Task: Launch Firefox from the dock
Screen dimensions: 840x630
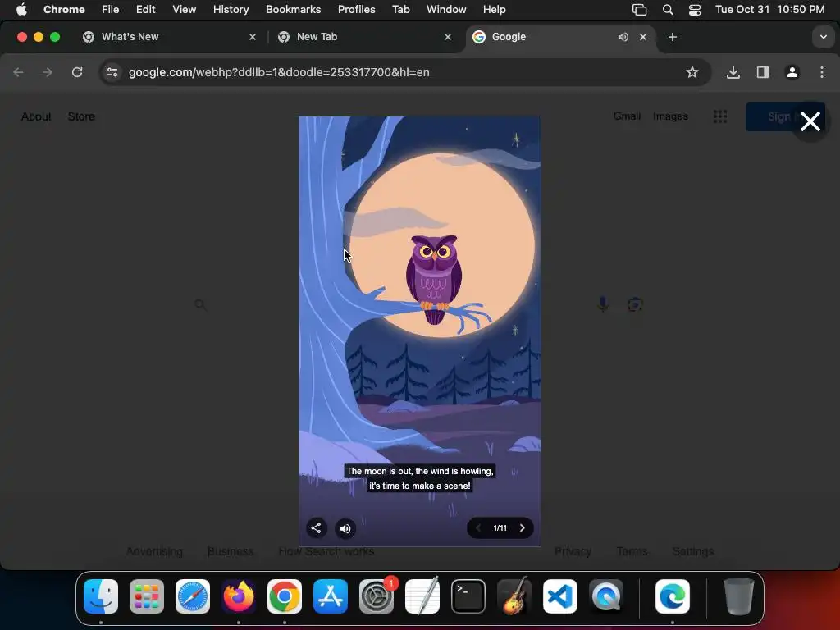Action: [239, 596]
